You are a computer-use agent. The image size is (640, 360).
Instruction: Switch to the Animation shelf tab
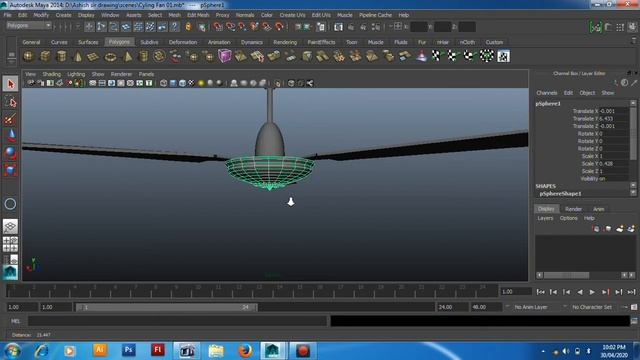coord(219,42)
